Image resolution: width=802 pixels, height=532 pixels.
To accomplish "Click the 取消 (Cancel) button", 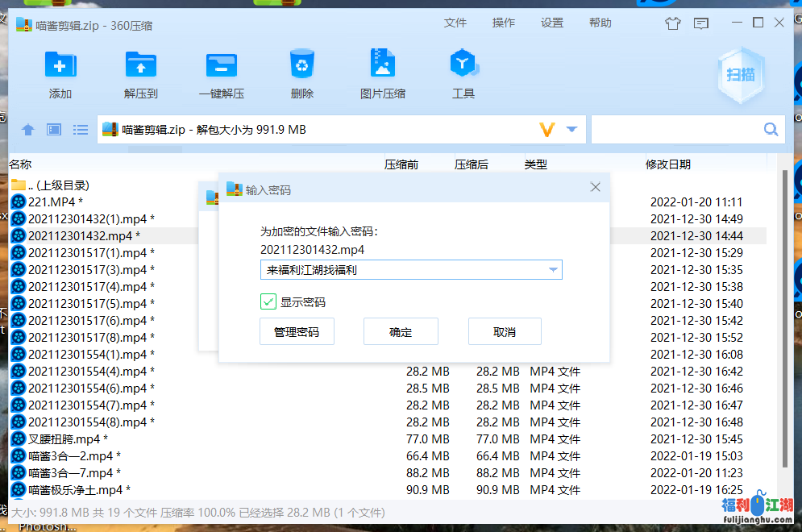I will point(505,331).
